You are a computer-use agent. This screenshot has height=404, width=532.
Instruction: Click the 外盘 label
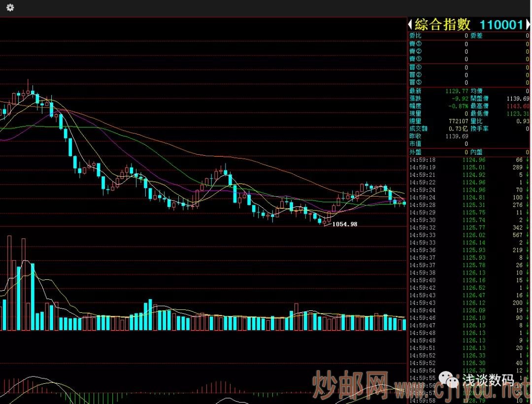(415, 152)
